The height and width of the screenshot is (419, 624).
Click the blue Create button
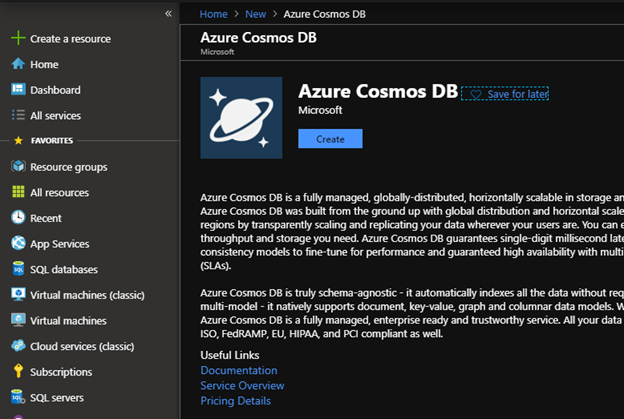(330, 139)
